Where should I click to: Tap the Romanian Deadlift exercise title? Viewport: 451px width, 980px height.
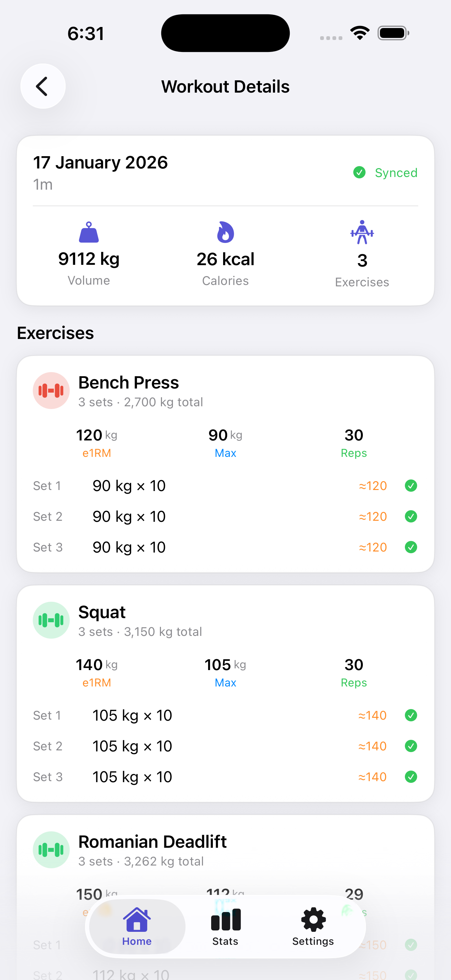pyautogui.click(x=152, y=842)
